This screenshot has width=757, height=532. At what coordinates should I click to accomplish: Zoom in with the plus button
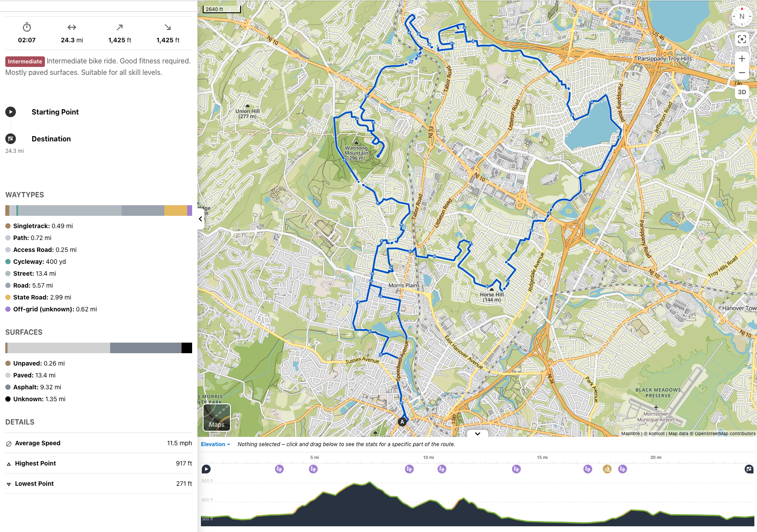tap(742, 59)
